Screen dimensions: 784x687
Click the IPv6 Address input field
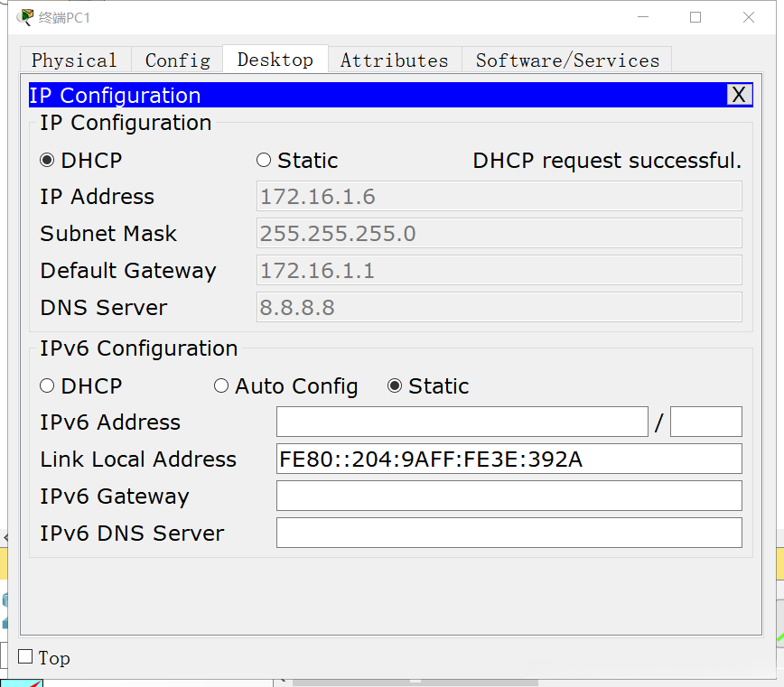[x=462, y=422]
